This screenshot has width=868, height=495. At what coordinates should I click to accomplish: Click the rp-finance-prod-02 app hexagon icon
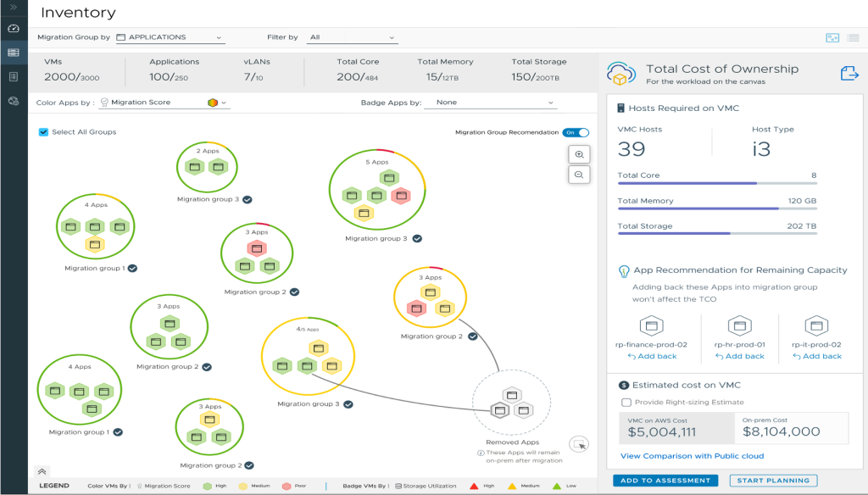pyautogui.click(x=652, y=325)
